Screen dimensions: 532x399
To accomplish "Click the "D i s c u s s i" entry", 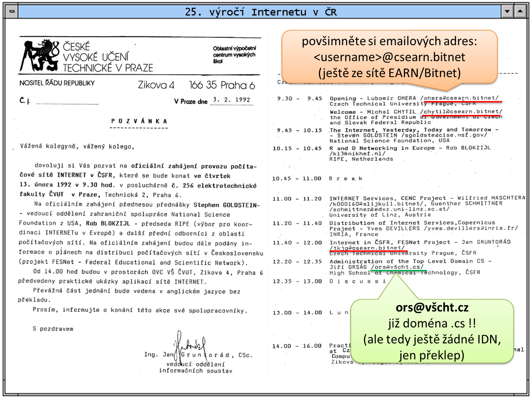I will pyautogui.click(x=358, y=281).
